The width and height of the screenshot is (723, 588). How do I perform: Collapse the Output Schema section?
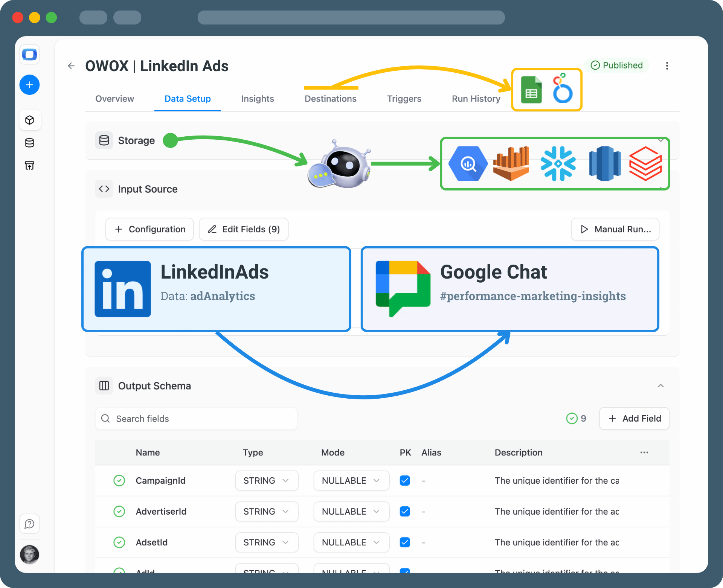pos(660,386)
